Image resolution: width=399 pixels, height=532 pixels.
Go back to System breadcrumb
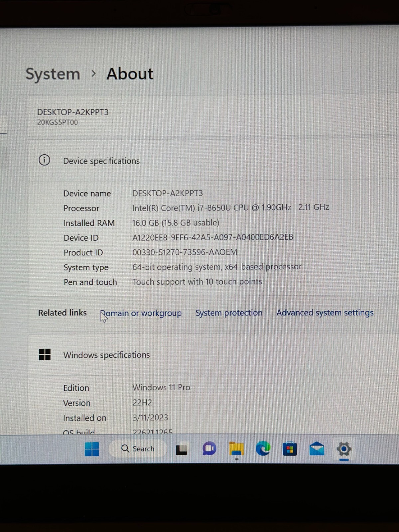(53, 74)
